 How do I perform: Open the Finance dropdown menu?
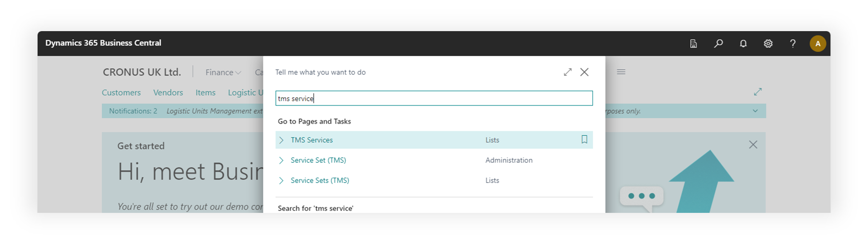[223, 72]
